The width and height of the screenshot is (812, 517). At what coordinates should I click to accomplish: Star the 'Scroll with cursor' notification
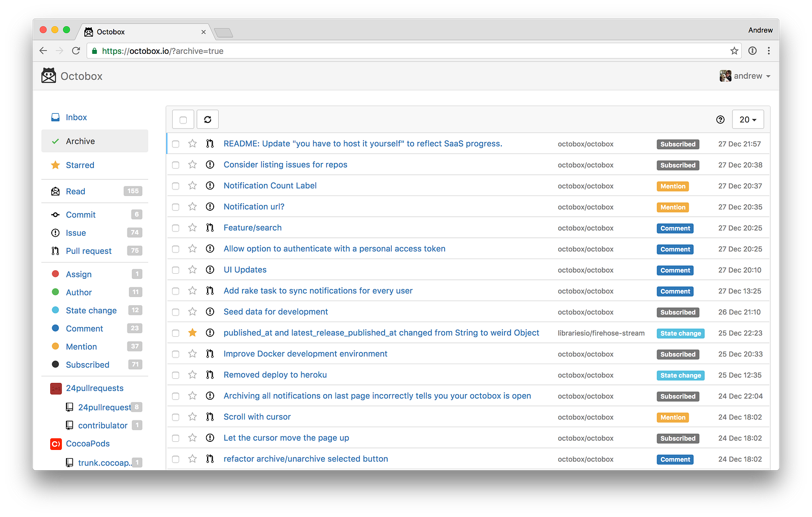point(192,417)
